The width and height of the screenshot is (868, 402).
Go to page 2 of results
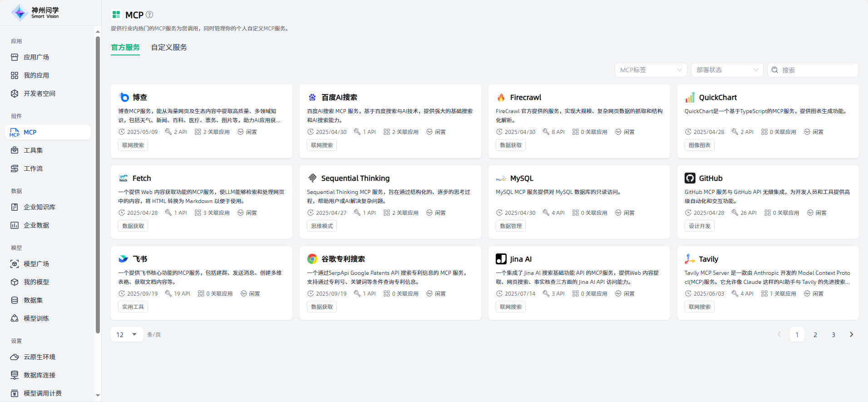[815, 334]
